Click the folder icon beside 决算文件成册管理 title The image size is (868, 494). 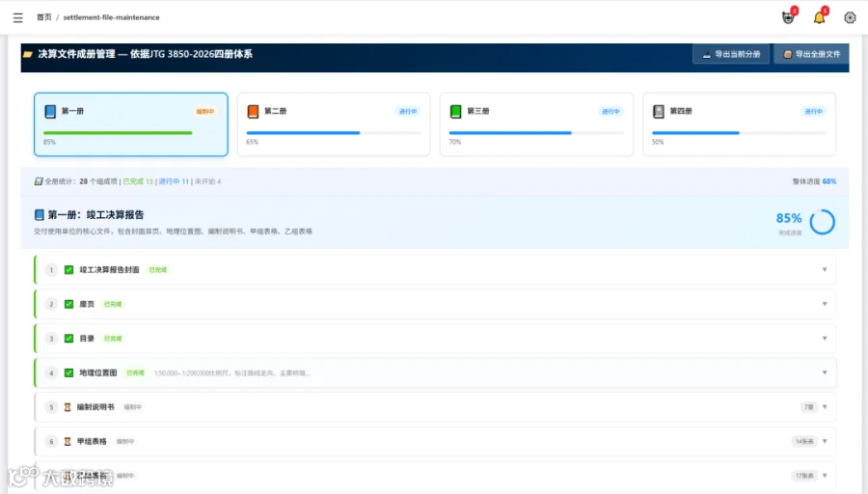28,54
